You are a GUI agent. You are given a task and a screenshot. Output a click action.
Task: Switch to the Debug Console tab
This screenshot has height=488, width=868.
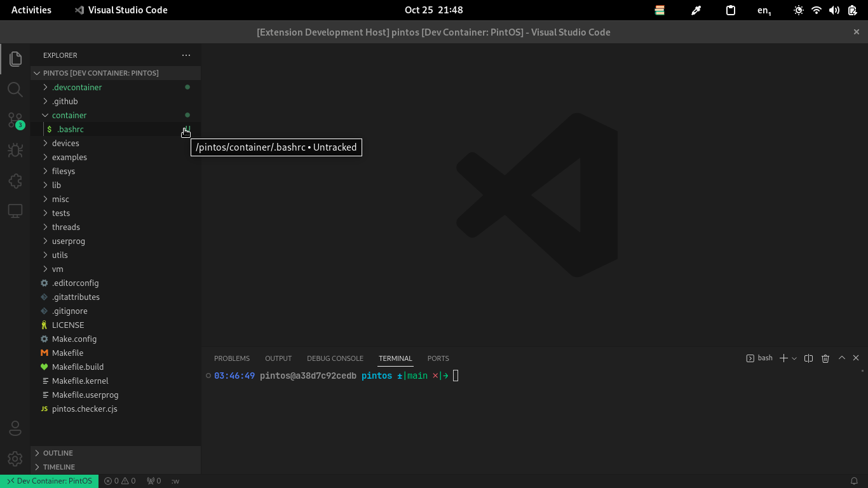[x=335, y=358]
